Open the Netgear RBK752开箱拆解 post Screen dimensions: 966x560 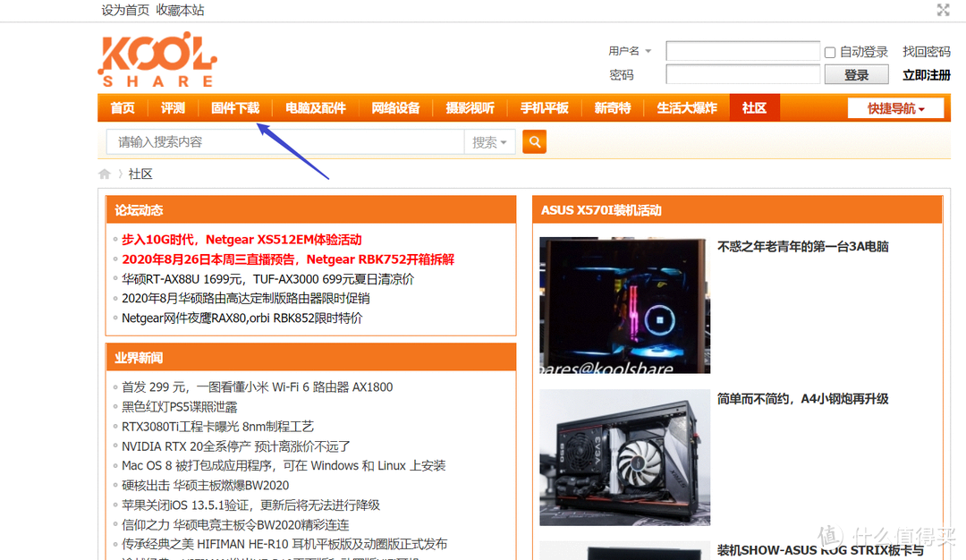[288, 259]
